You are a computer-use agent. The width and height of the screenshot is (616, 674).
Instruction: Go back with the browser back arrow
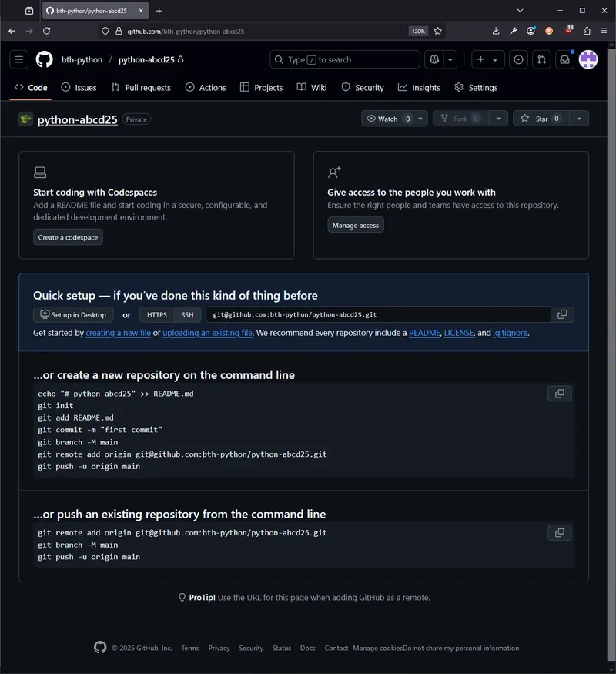(x=12, y=31)
